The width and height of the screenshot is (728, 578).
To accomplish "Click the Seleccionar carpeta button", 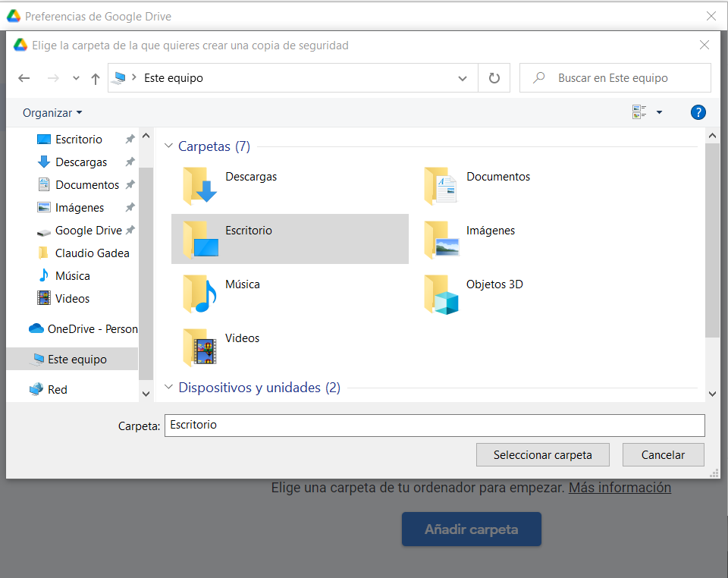I will coord(543,455).
